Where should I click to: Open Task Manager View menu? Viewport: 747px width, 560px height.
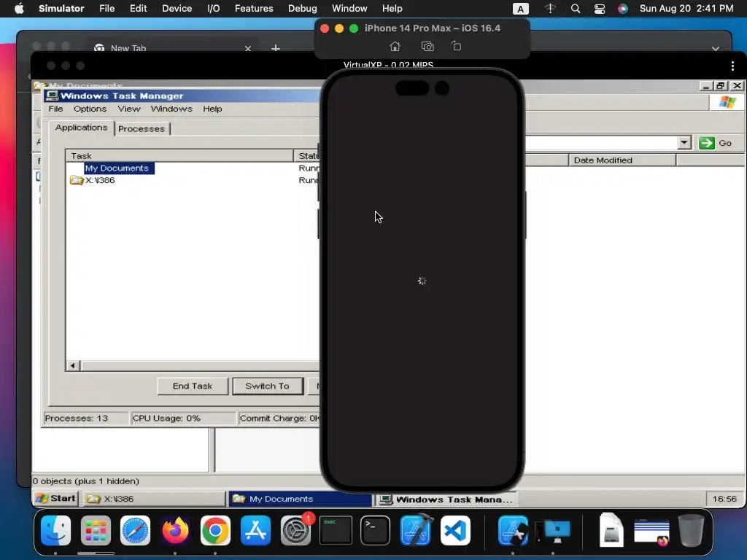click(129, 109)
